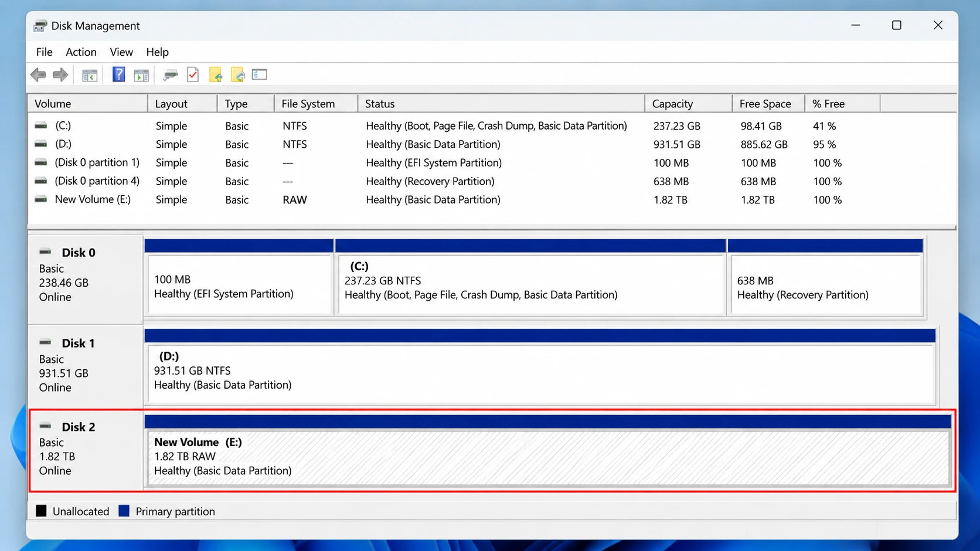The image size is (980, 551).
Task: Toggle the Show/Hide Console Tree toolbar icon
Action: pos(90,75)
